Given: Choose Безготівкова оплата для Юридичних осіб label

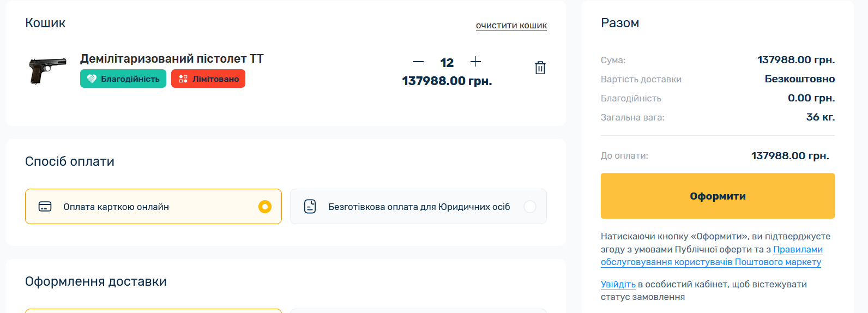Looking at the screenshot, I should pyautogui.click(x=419, y=207).
